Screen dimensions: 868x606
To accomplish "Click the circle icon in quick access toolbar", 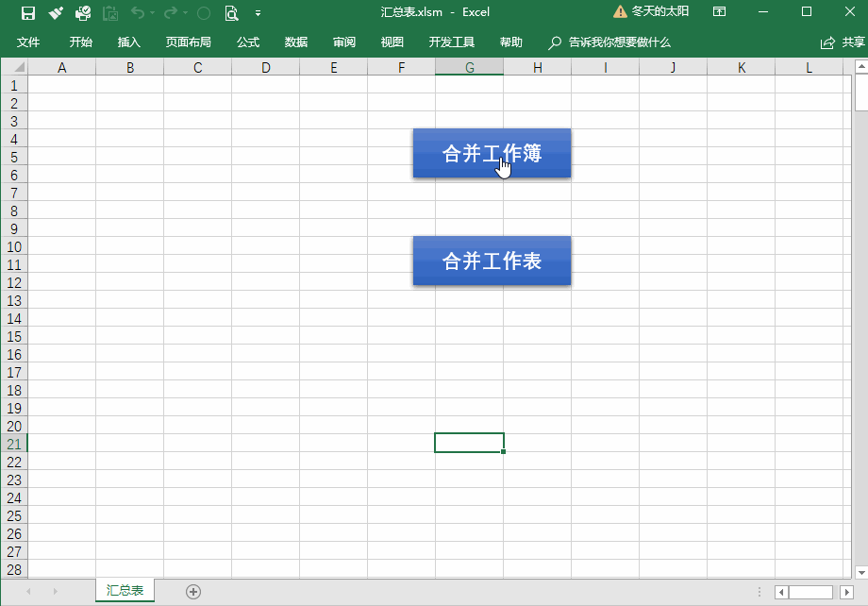I will tap(204, 13).
